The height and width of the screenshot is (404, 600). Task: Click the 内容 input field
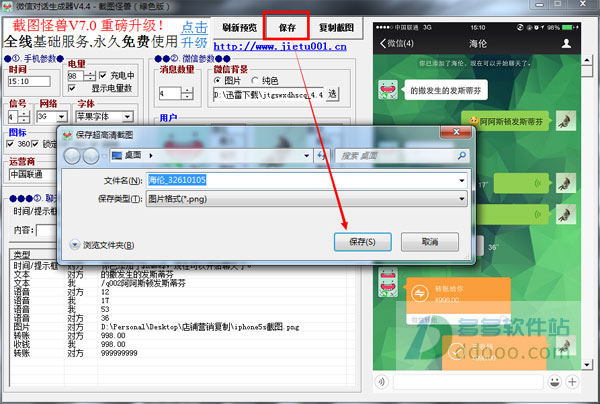click(47, 230)
